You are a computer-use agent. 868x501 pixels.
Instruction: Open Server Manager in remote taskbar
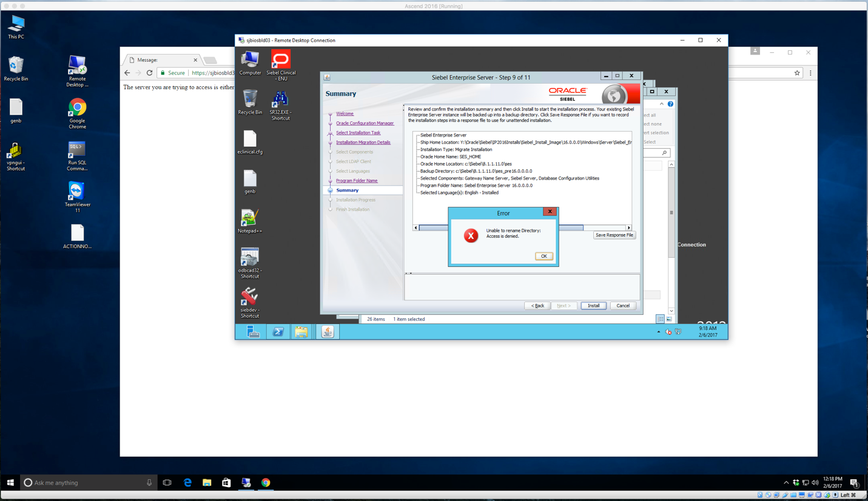(254, 332)
